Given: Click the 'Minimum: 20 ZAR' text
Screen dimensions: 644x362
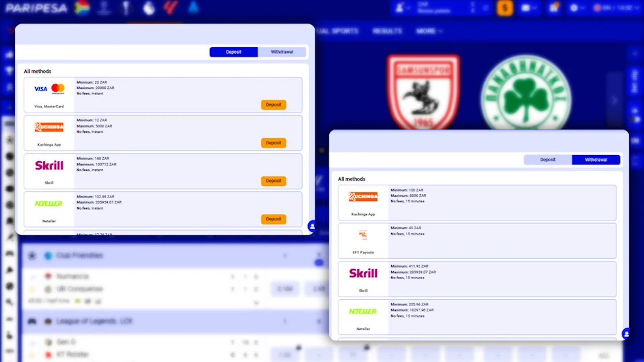Looking at the screenshot, I should point(92,82).
